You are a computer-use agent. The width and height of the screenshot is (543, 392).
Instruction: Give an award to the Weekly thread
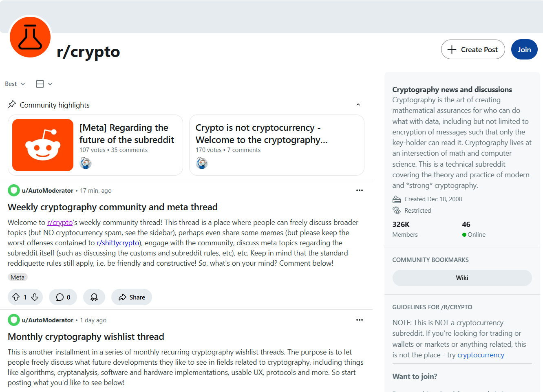[94, 297]
